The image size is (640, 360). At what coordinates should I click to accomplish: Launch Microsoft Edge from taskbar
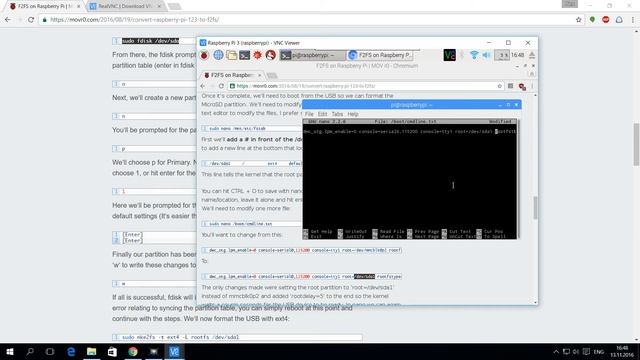click(x=71, y=351)
